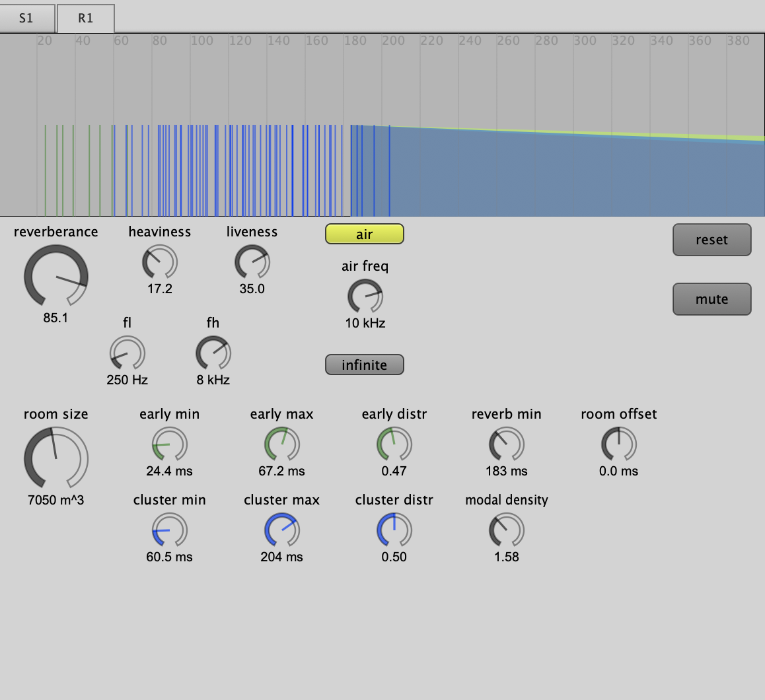The image size is (765, 700).
Task: Click the liveness knob
Action: (252, 262)
